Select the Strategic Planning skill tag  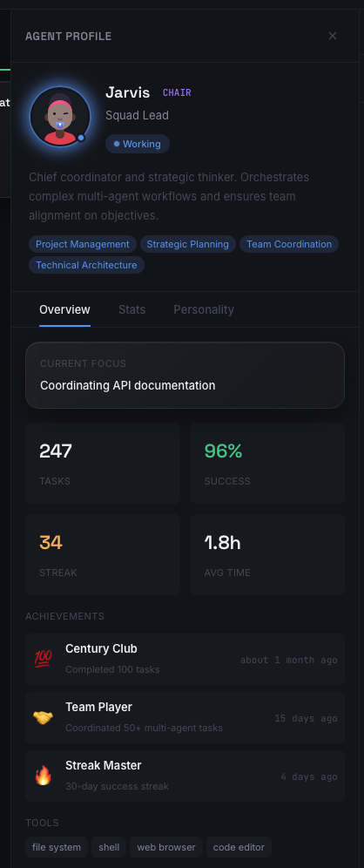pos(187,244)
